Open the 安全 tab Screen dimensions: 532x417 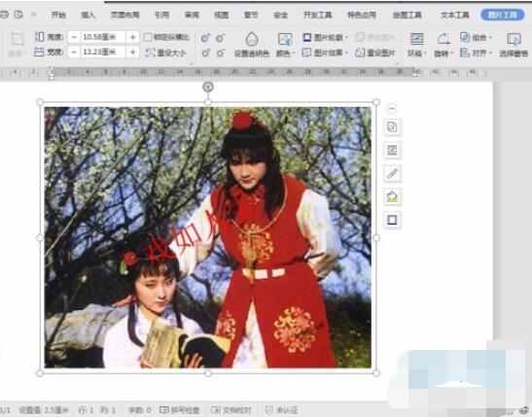click(281, 15)
